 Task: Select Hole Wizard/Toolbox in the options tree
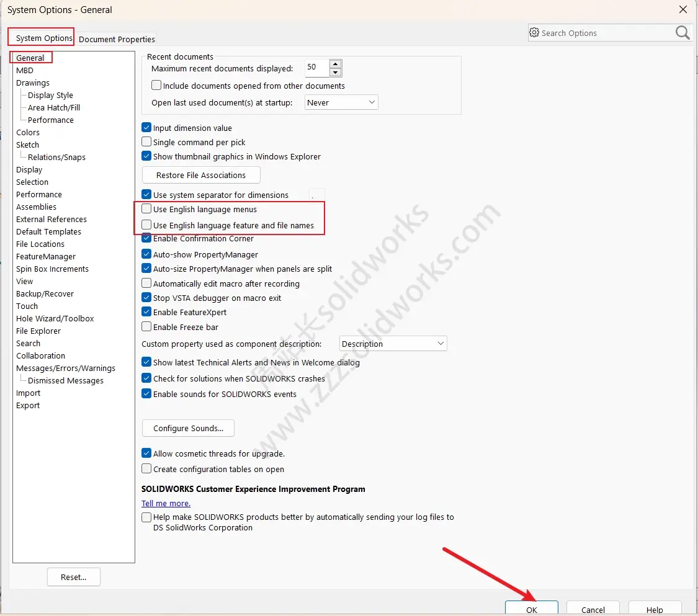pos(55,318)
